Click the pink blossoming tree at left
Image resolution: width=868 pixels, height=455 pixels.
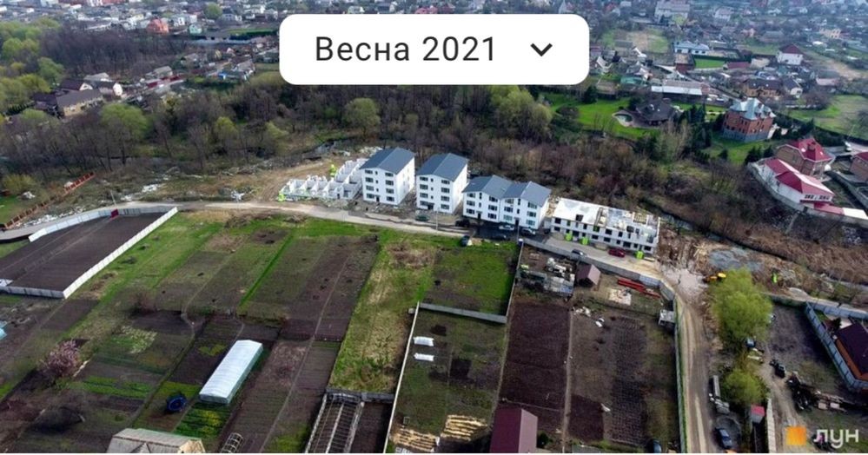(x=61, y=359)
